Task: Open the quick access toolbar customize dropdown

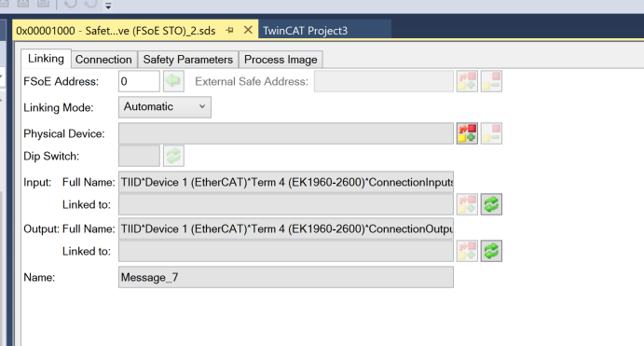Action: click(x=108, y=6)
